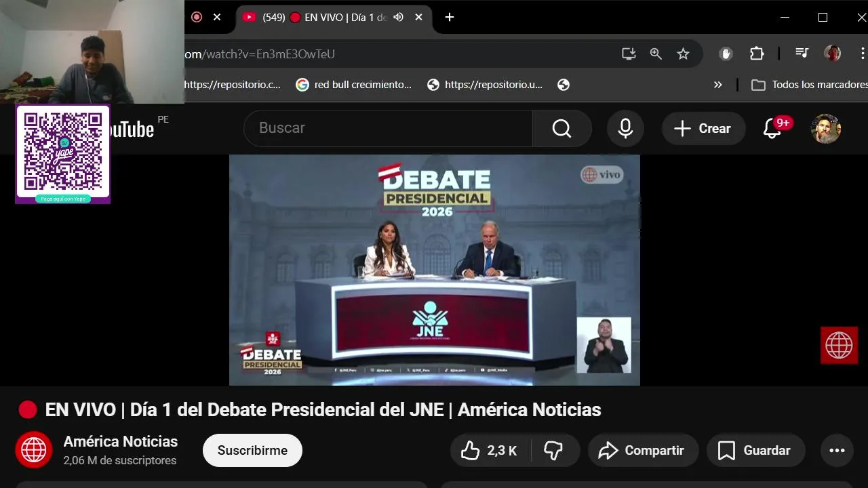This screenshot has height=488, width=868.
Task: Open América Noticias channel name
Action: click(121, 442)
